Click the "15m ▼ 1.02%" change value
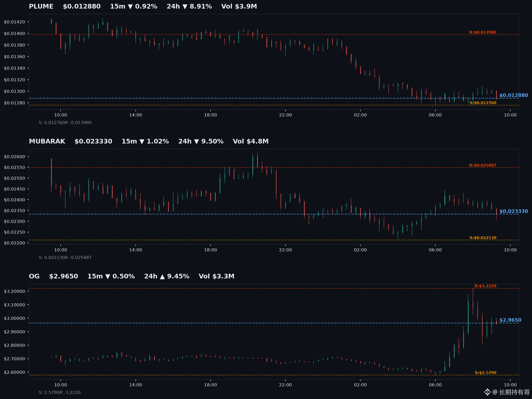532x399 pixels. pos(145,141)
